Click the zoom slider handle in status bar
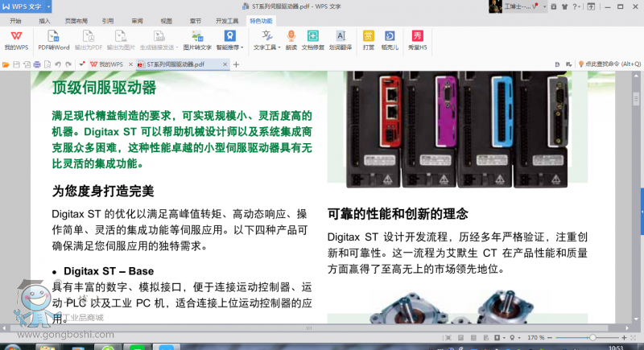 pos(593,337)
